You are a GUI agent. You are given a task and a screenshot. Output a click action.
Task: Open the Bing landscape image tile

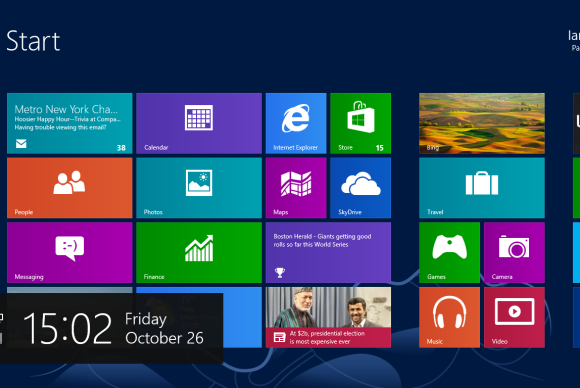(x=482, y=123)
